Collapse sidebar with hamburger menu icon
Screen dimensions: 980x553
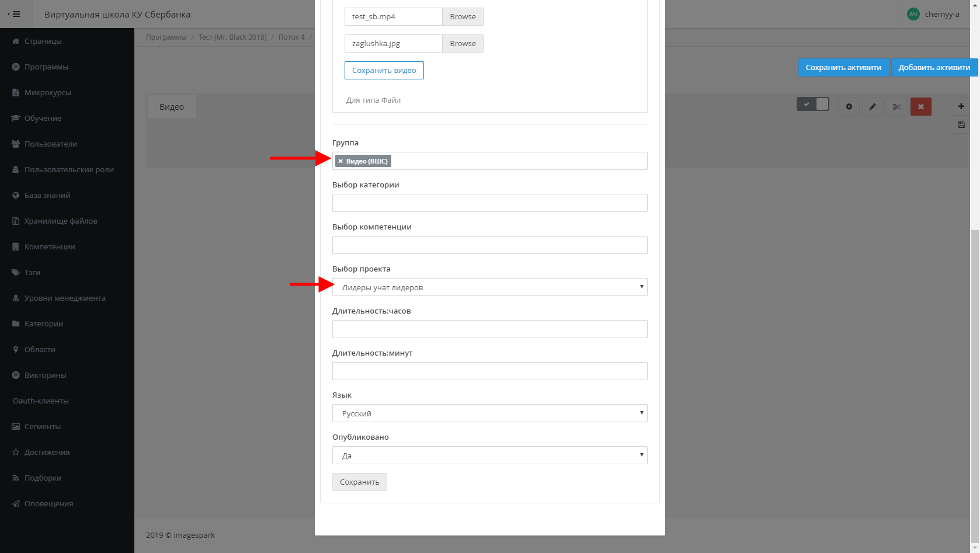14,14
